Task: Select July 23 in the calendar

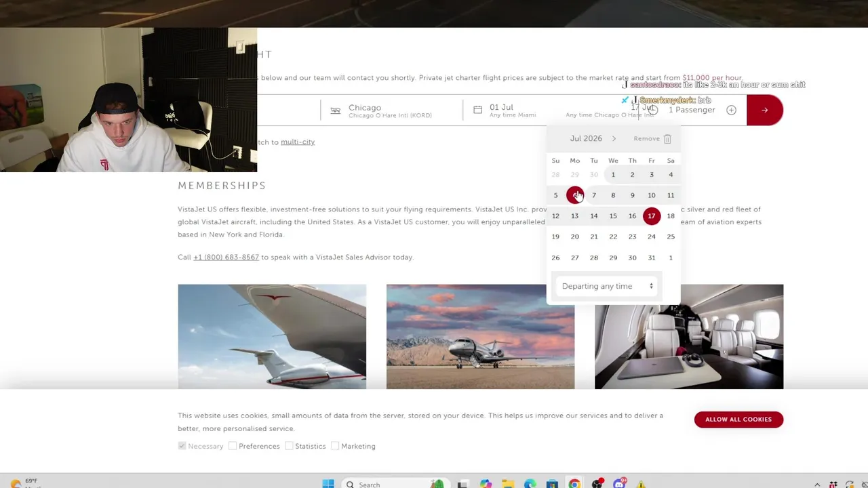Action: point(632,237)
